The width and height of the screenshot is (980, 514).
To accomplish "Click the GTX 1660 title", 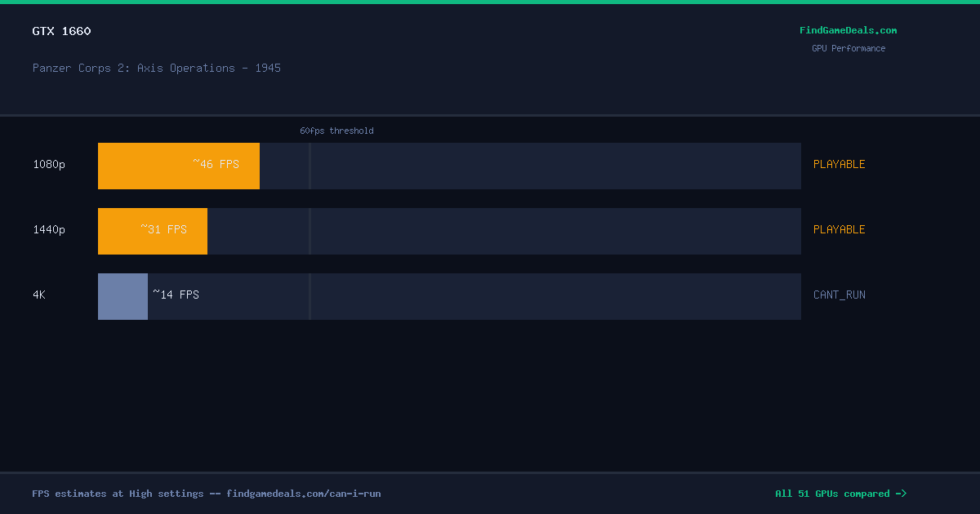I will coord(62,31).
